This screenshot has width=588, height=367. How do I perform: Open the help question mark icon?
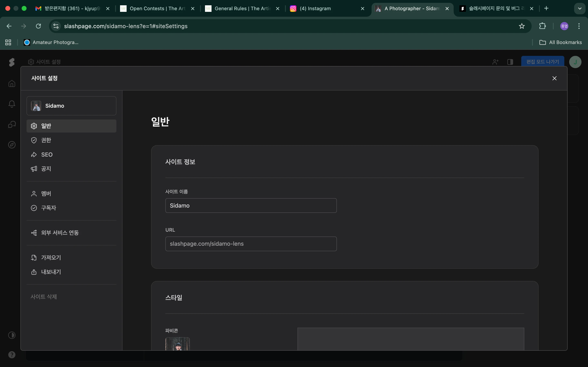pyautogui.click(x=12, y=355)
